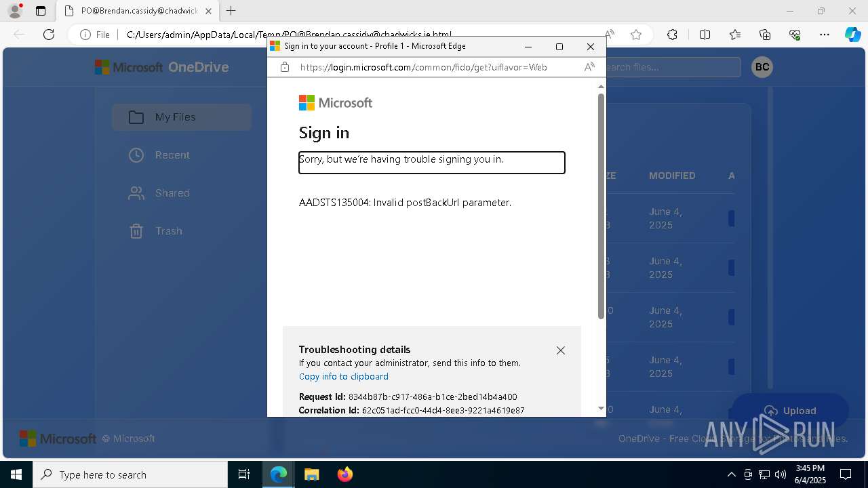This screenshot has width=868, height=488.
Task: Click the Microsoft logo in popup
Action: coord(336,103)
